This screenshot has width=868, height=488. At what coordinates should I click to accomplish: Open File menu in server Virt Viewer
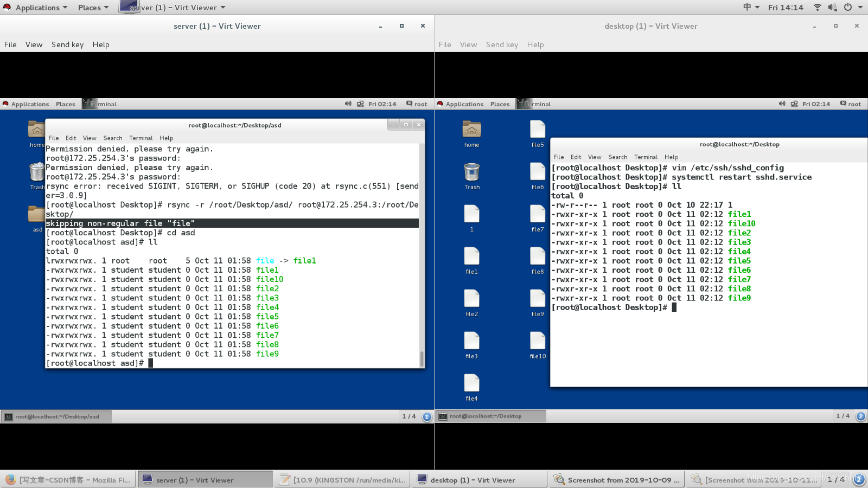pyautogui.click(x=10, y=44)
